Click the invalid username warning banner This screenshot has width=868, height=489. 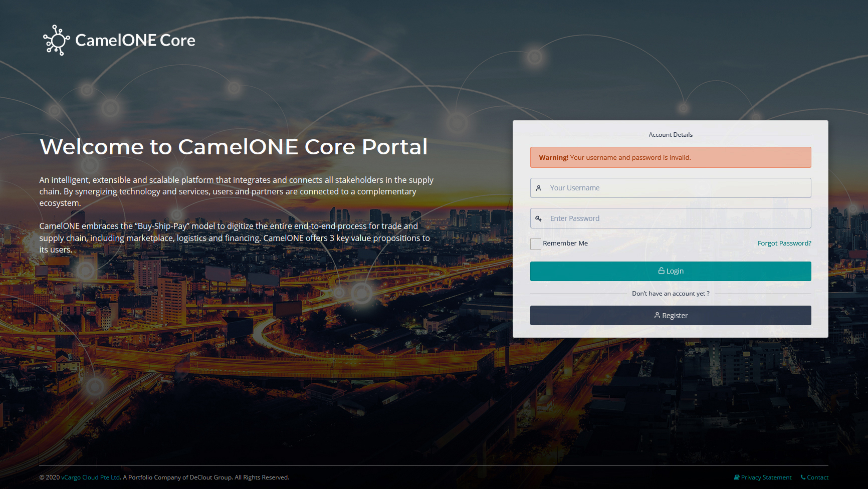tap(671, 157)
